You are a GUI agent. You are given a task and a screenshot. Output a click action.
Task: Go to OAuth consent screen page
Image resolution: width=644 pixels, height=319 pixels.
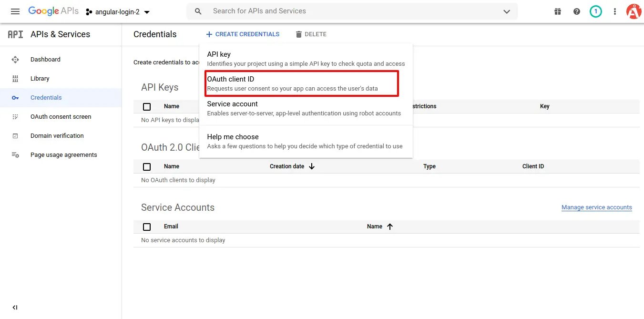pyautogui.click(x=61, y=117)
